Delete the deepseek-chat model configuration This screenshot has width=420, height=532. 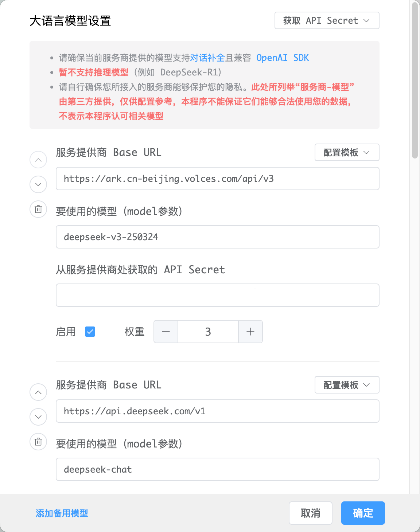point(38,442)
